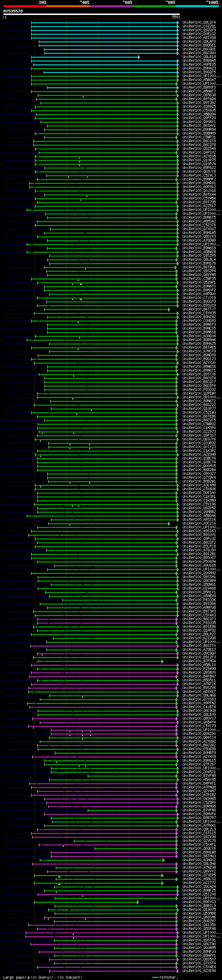
Task: Select the UniRef100_C4JB74 label
Action: tap(199, 707)
